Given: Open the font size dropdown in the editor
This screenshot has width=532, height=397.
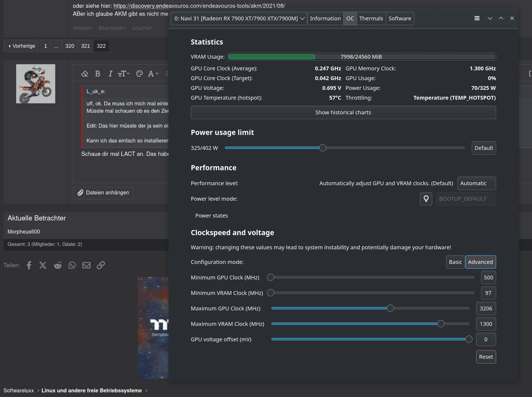Looking at the screenshot, I should [124, 74].
